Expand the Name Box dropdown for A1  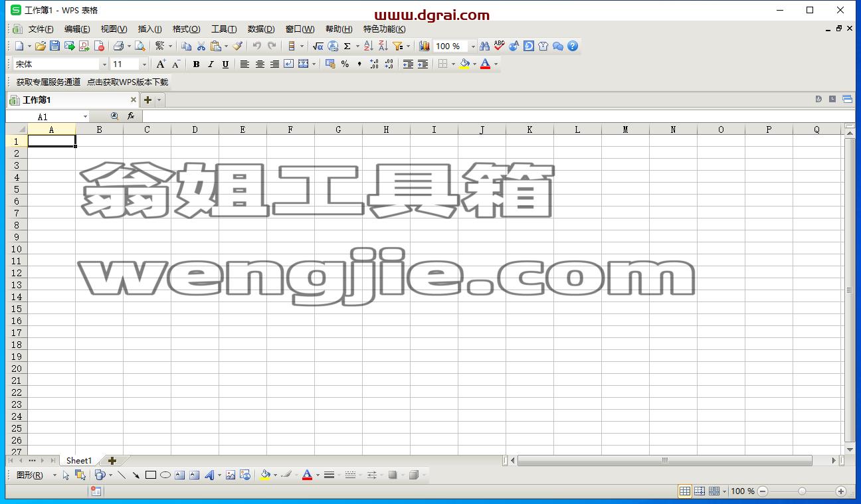(85, 117)
